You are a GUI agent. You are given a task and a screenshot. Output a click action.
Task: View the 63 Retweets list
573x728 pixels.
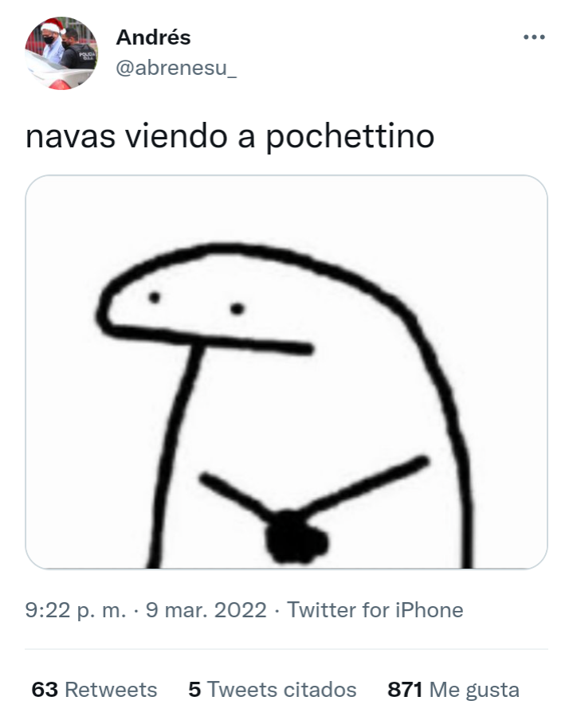pyautogui.click(x=94, y=690)
